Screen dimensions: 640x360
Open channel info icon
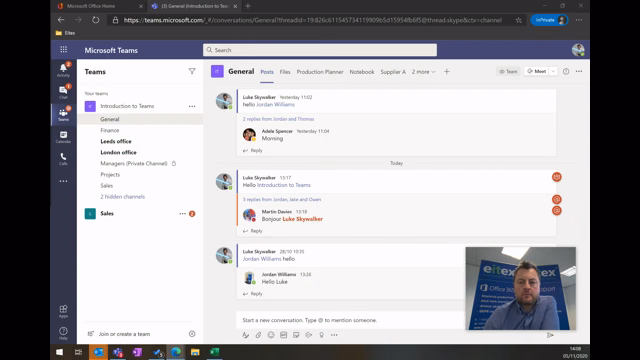(566, 71)
